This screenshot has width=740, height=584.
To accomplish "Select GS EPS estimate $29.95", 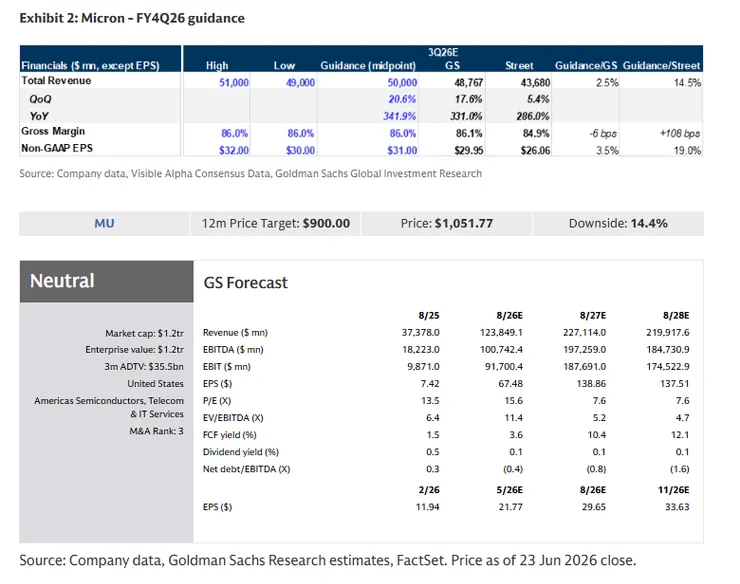I will point(469,151).
